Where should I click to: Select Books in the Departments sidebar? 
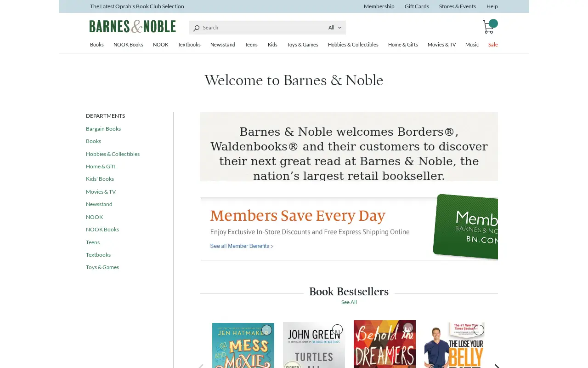coord(93,141)
